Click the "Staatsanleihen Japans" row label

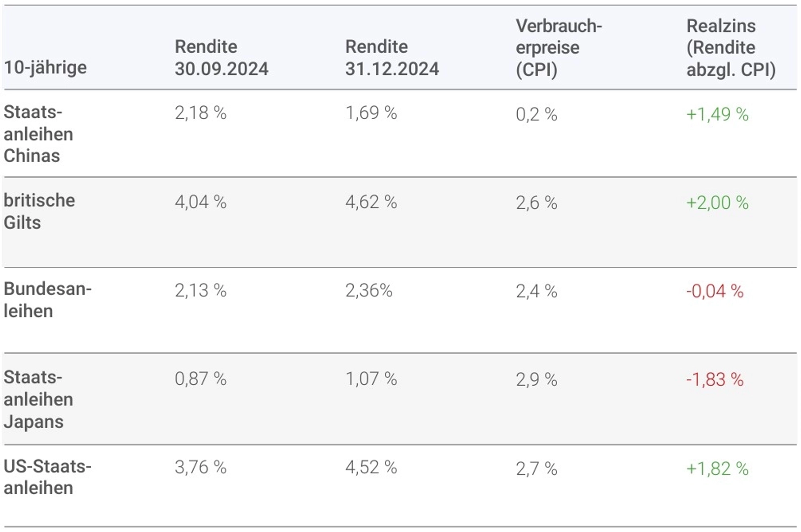click(38, 399)
